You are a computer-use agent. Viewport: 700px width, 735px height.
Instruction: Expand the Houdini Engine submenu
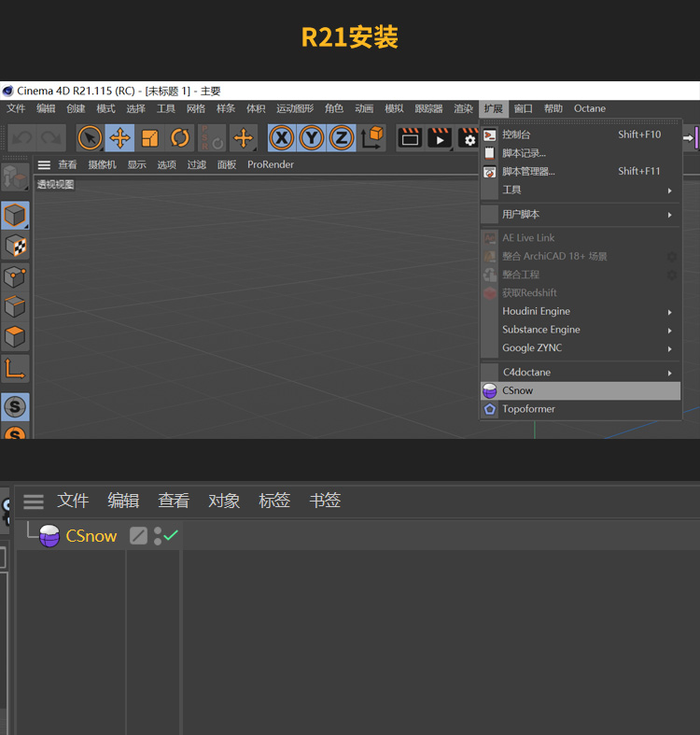[581, 311]
